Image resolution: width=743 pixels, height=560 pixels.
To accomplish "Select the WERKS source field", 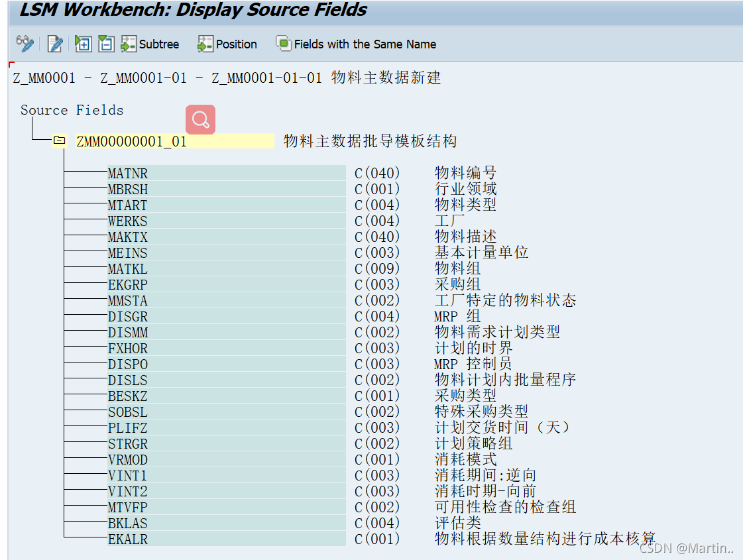I will tap(227, 221).
